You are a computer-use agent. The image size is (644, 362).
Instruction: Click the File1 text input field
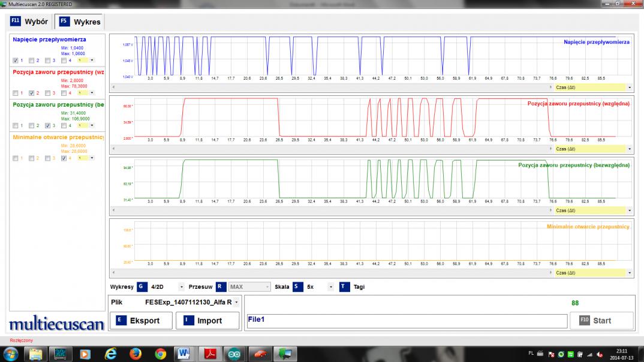[407, 321]
